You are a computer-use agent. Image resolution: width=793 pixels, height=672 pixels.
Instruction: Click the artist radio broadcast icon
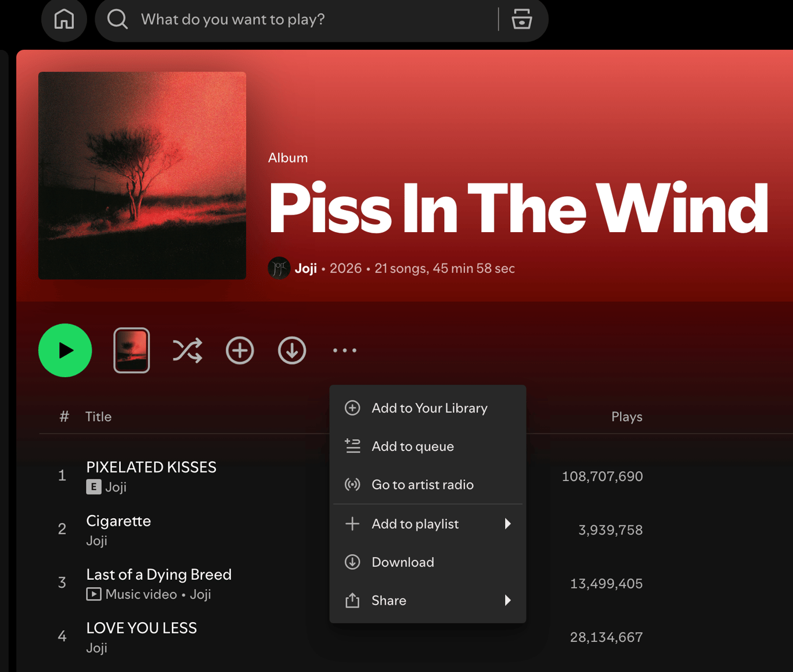click(x=352, y=485)
